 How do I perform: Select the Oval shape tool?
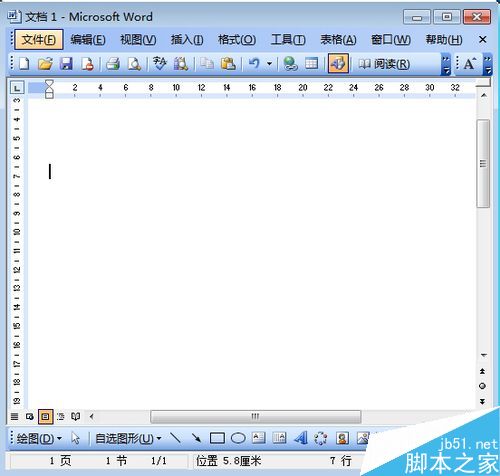[x=238, y=438]
